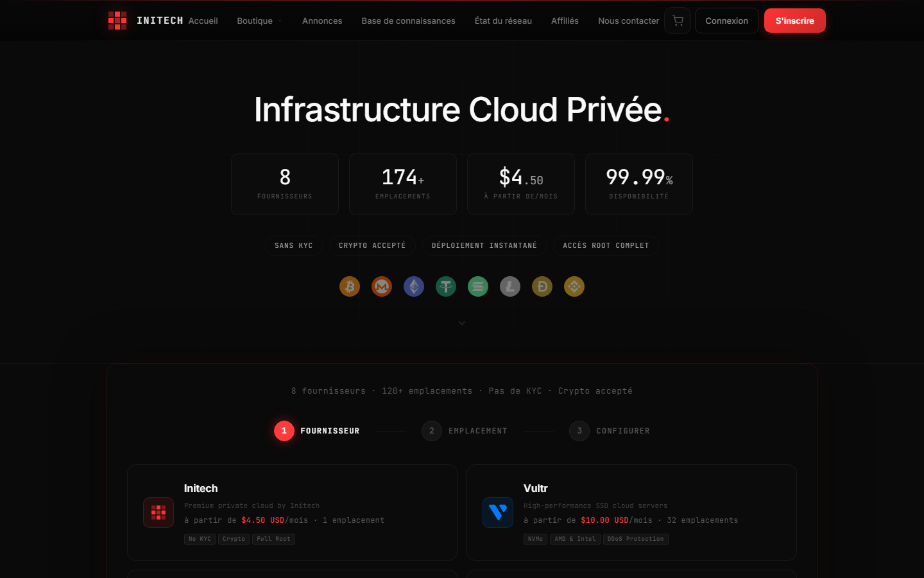Image resolution: width=924 pixels, height=578 pixels.
Task: Click the 99.99% Disponibilité stat card
Action: coord(639,184)
